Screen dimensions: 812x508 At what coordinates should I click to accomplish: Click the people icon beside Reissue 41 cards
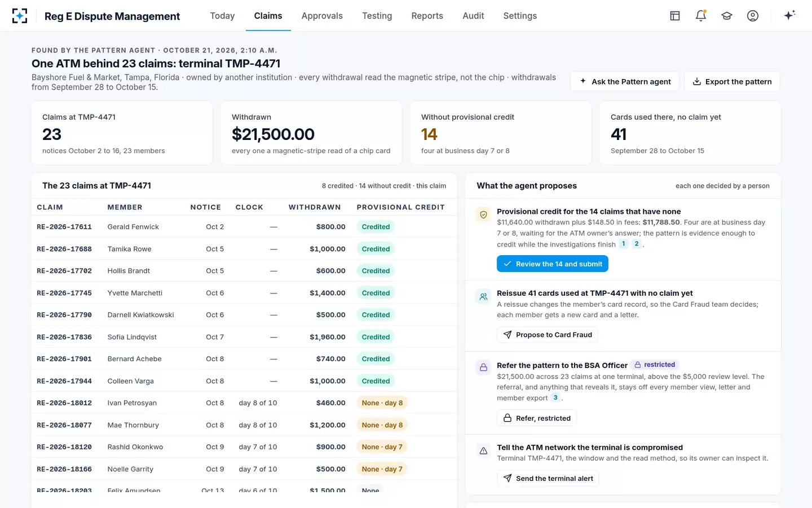pos(483,296)
